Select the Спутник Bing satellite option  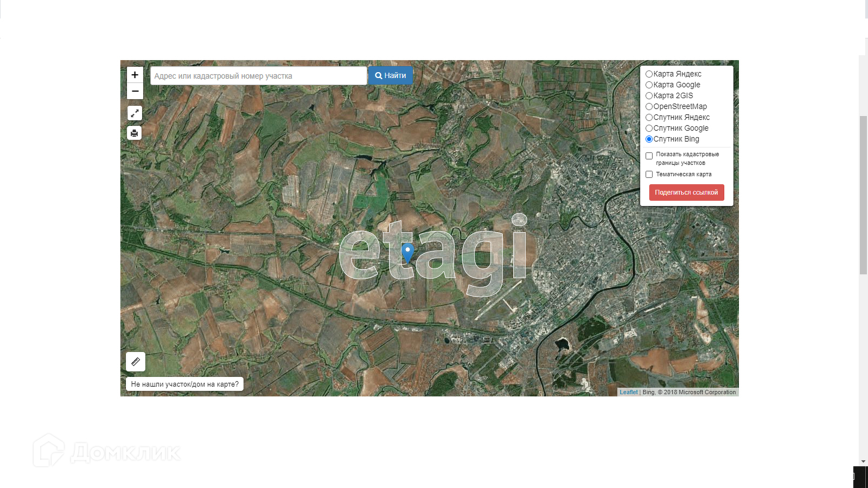[649, 139]
